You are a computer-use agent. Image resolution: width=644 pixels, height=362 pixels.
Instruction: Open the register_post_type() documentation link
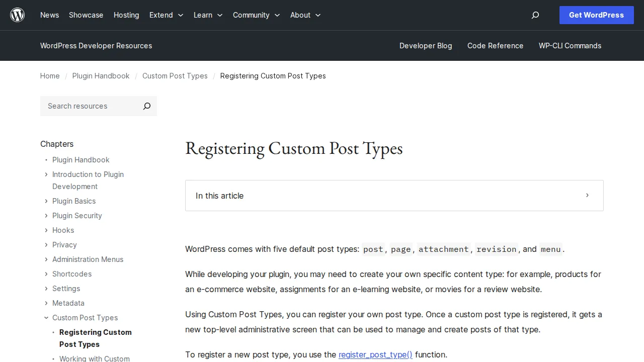pos(375,354)
